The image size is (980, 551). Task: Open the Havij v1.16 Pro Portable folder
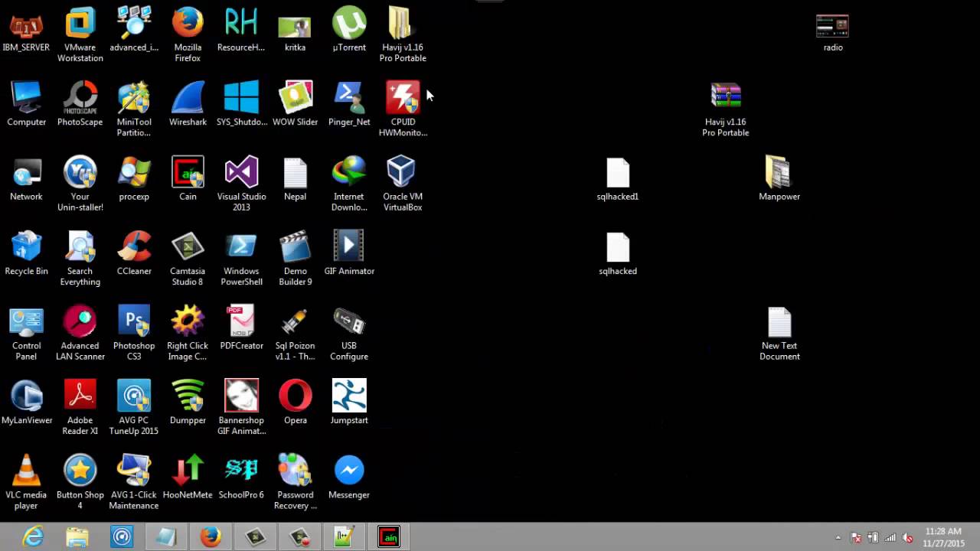[x=403, y=35]
